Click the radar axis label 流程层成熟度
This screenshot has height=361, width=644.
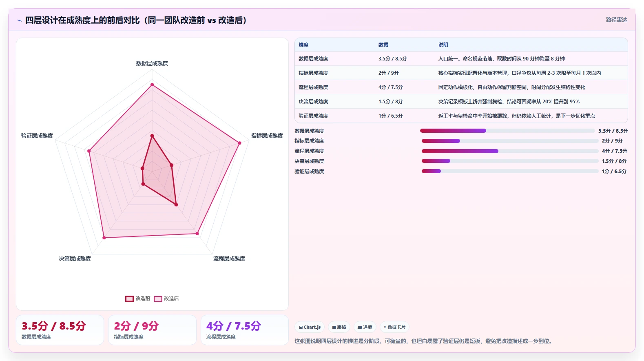(229, 258)
